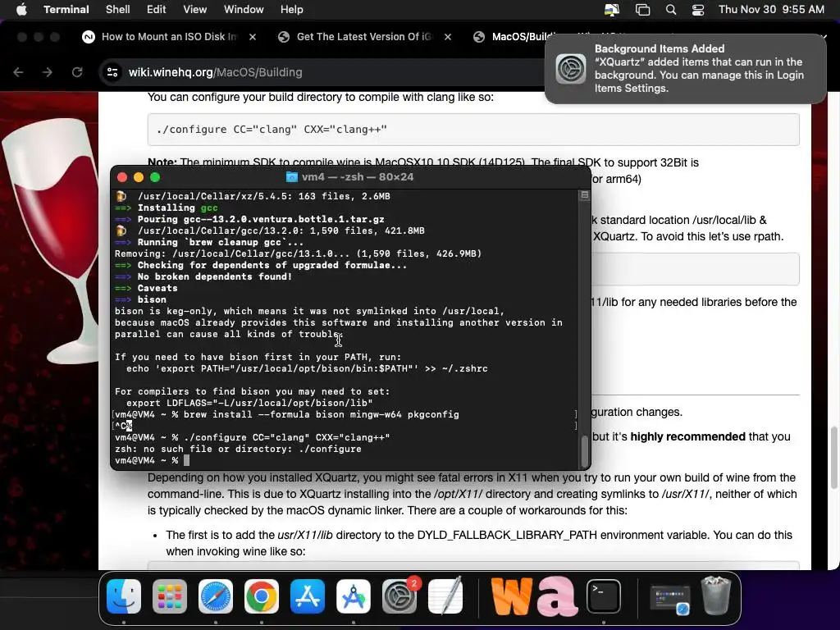Click the 'brew install --formula bison' command line
Image resolution: width=840 pixels, height=630 pixels.
322,414
